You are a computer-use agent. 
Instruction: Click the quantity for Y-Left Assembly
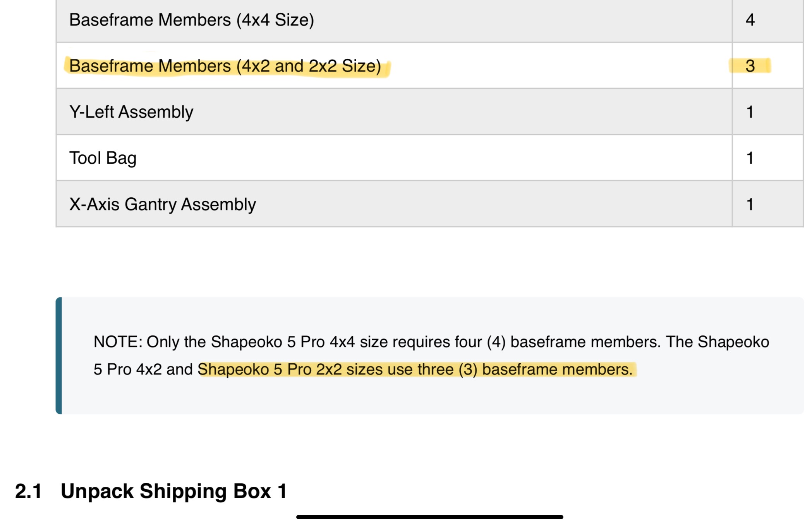[750, 112]
